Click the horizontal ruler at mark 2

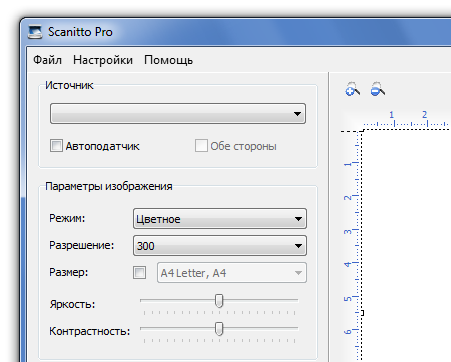coord(424,115)
